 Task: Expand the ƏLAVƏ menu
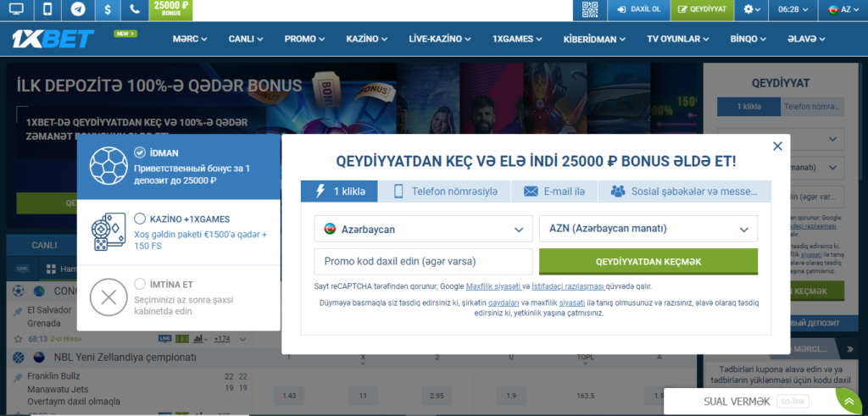point(807,39)
